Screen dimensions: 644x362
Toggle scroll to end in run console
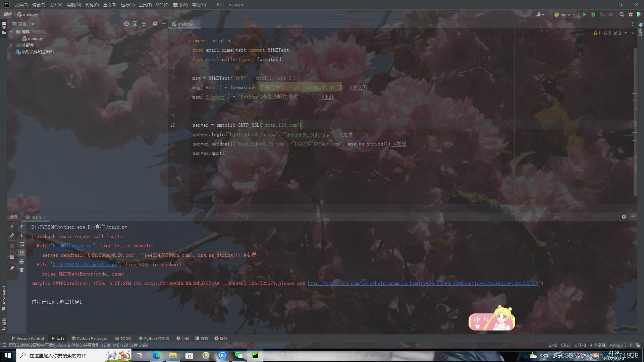pyautogui.click(x=22, y=253)
